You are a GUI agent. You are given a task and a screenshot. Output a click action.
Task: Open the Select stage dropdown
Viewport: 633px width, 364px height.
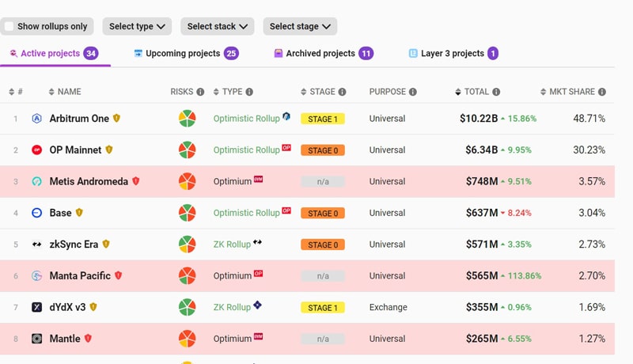click(300, 26)
